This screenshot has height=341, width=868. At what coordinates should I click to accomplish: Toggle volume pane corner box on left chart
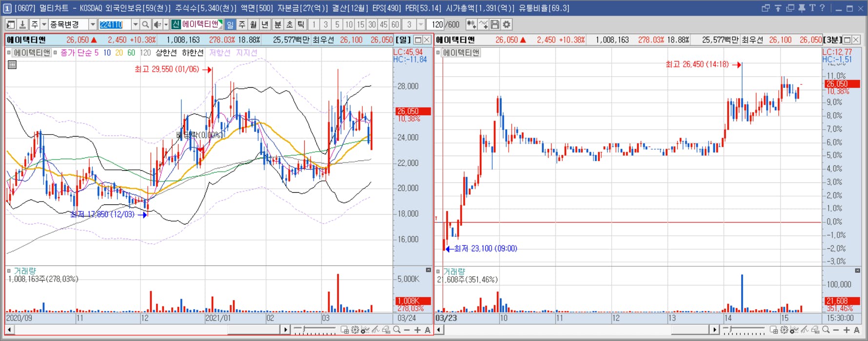(428, 270)
